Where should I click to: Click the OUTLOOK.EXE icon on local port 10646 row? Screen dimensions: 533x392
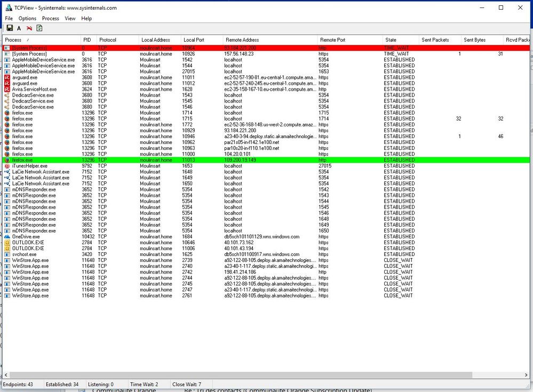point(7,243)
